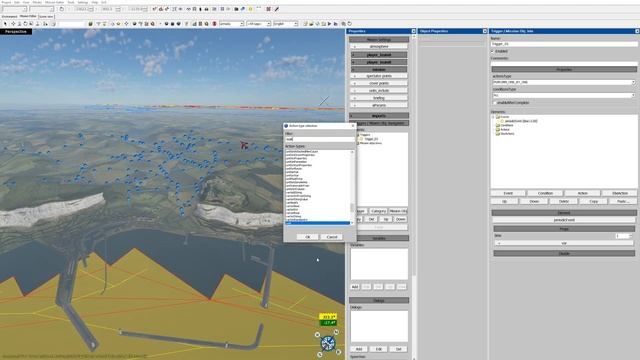The image size is (640, 360).
Task: Open the Edit menu
Action: point(17,2)
